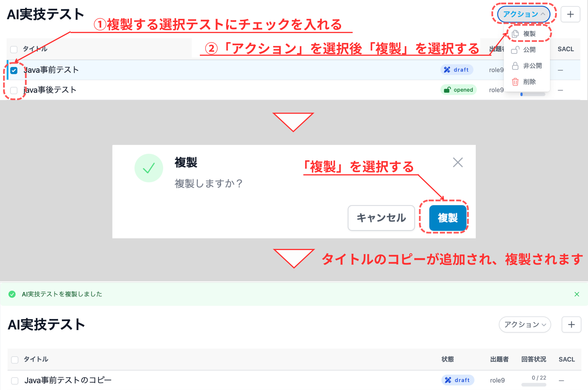Collapse the アクション menu via its chevron
The width and height of the screenshot is (588, 390).
coord(543,14)
